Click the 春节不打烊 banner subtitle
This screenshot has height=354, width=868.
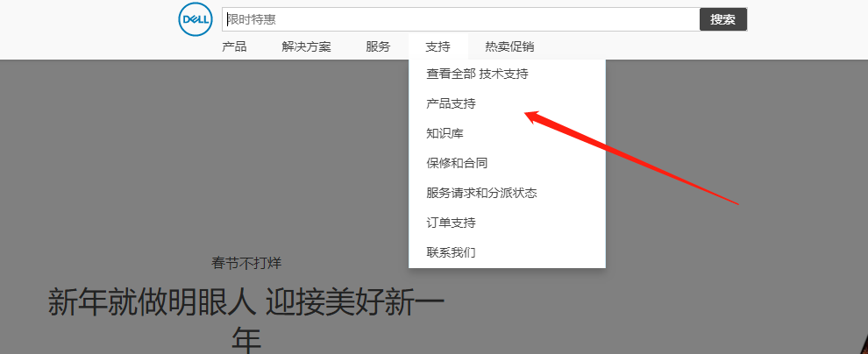click(x=246, y=263)
